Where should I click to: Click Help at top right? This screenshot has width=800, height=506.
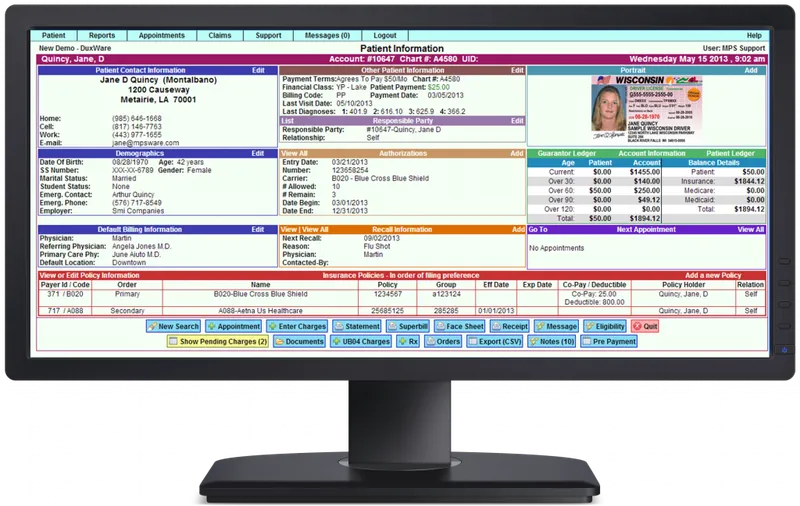754,35
